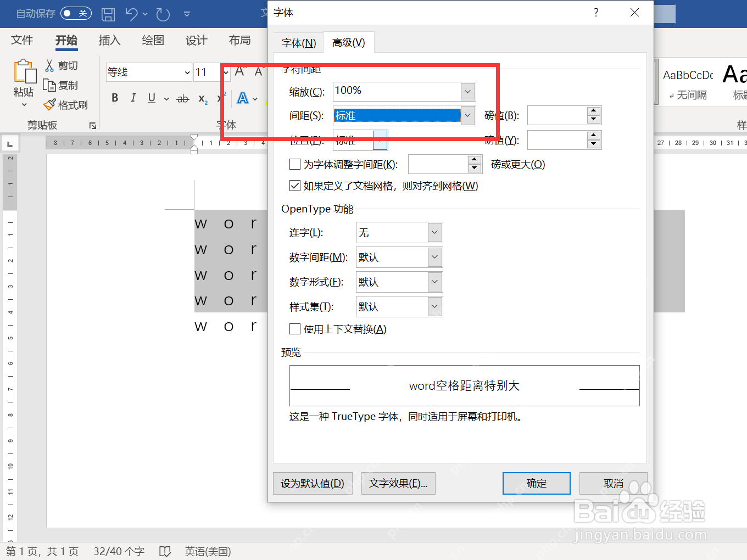
Task: Switch to the 字体(N) tab
Action: tap(299, 43)
